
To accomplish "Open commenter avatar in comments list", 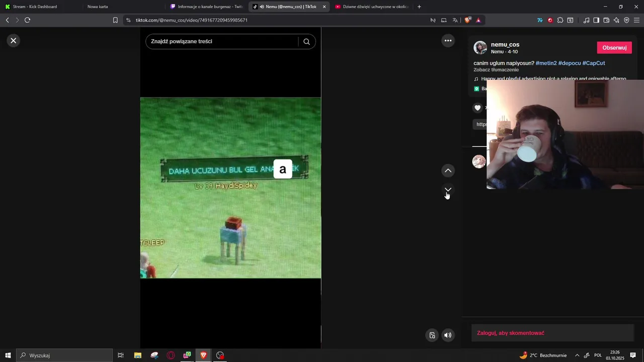I will (x=479, y=161).
